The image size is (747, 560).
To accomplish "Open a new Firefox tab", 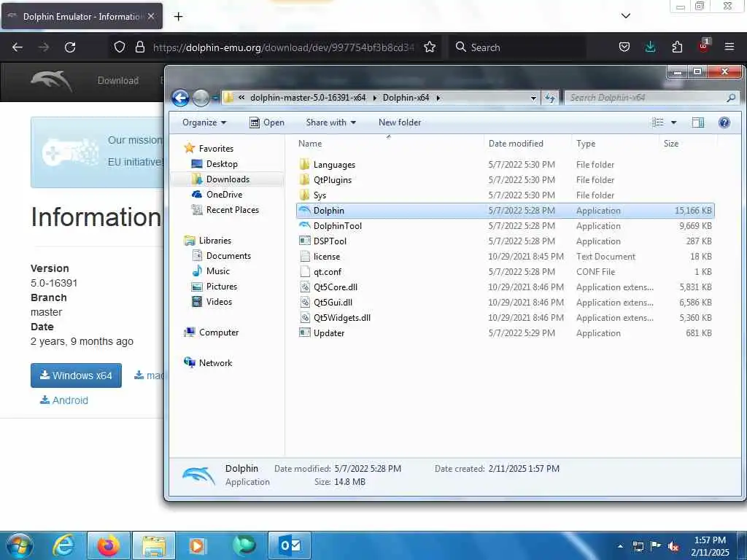I will [x=178, y=16].
